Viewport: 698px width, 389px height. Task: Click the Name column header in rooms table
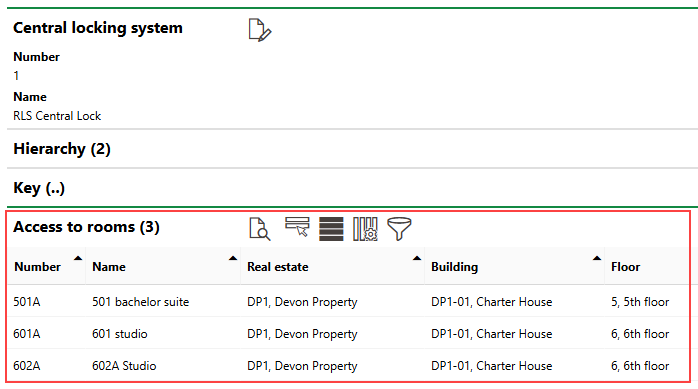tap(109, 267)
